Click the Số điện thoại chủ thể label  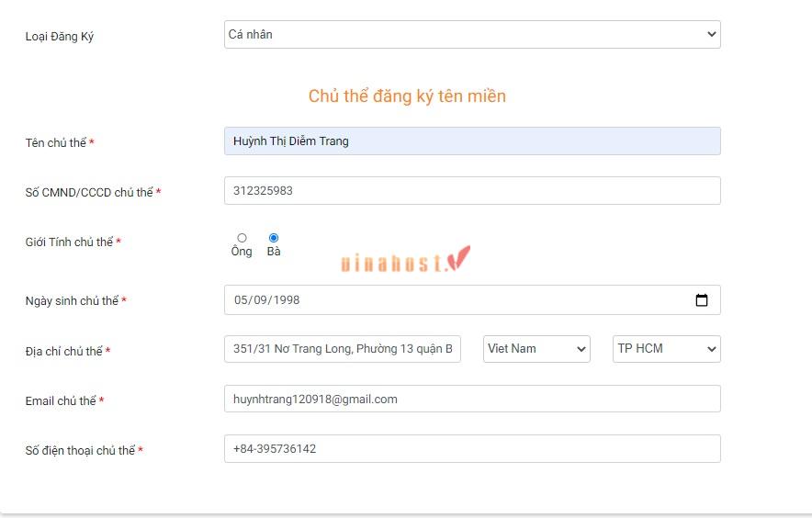(x=84, y=451)
